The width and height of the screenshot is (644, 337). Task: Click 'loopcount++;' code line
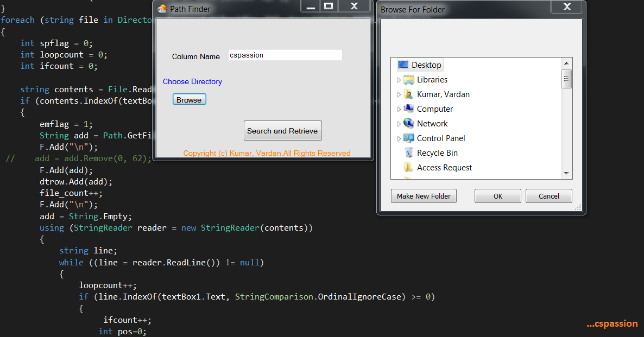108,285
